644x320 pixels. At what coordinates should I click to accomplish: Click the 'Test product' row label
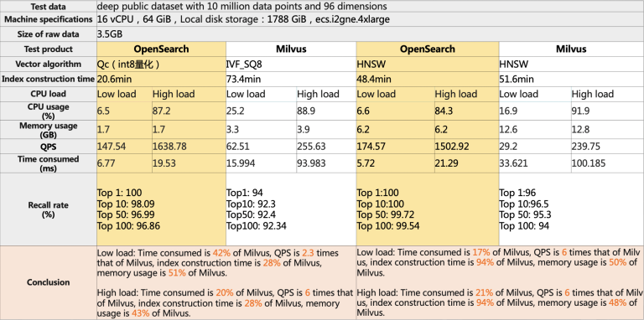(49, 49)
